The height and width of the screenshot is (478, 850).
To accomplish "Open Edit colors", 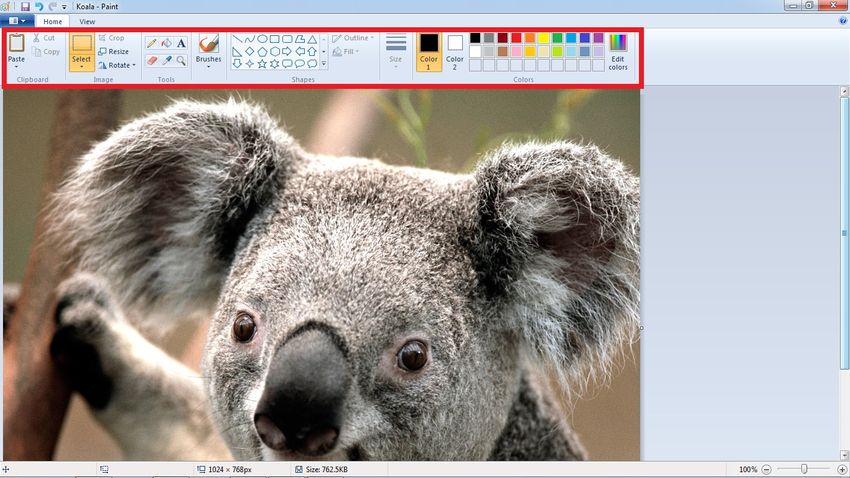I will pos(619,51).
